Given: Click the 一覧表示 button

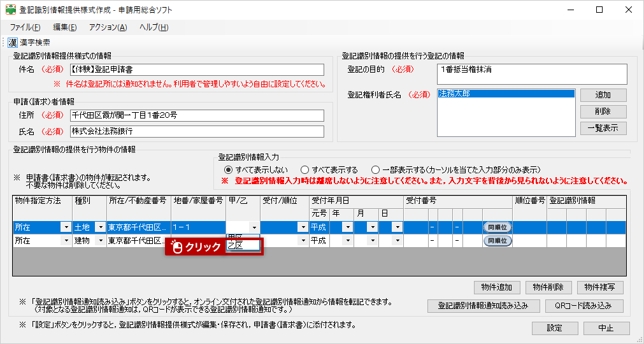Looking at the screenshot, I should point(603,128).
